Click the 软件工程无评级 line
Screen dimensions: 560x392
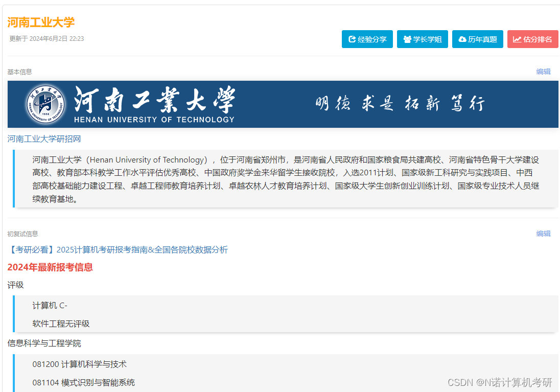(x=61, y=324)
